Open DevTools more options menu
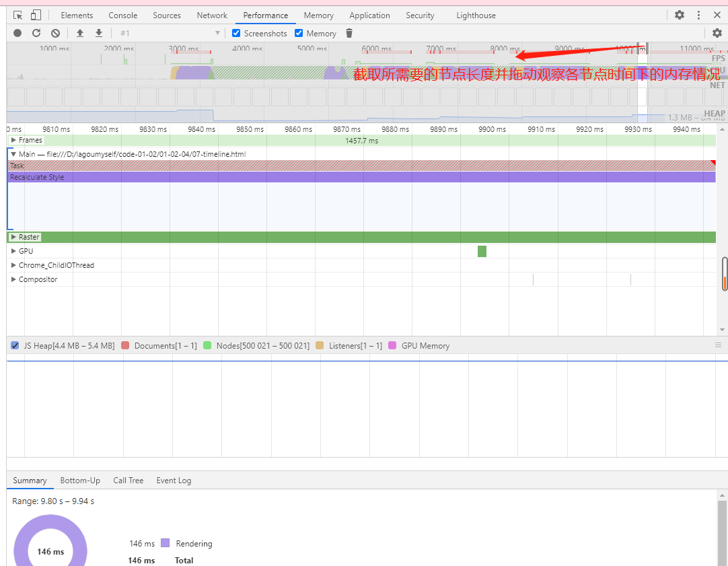Viewport: 728px width, 566px height. click(x=698, y=14)
